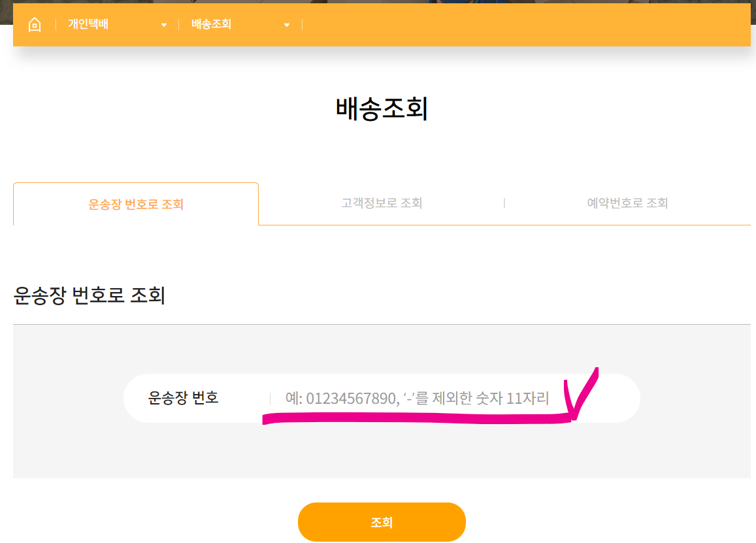Switch to the 고객정보로 조회 tab
Viewport: 756px width, 543px height.
(x=382, y=203)
